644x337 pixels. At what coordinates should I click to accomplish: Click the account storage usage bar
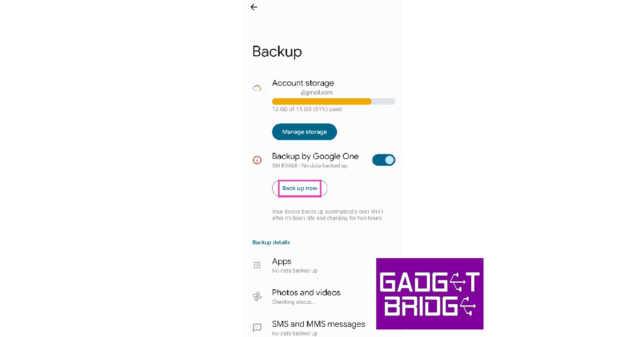(333, 101)
